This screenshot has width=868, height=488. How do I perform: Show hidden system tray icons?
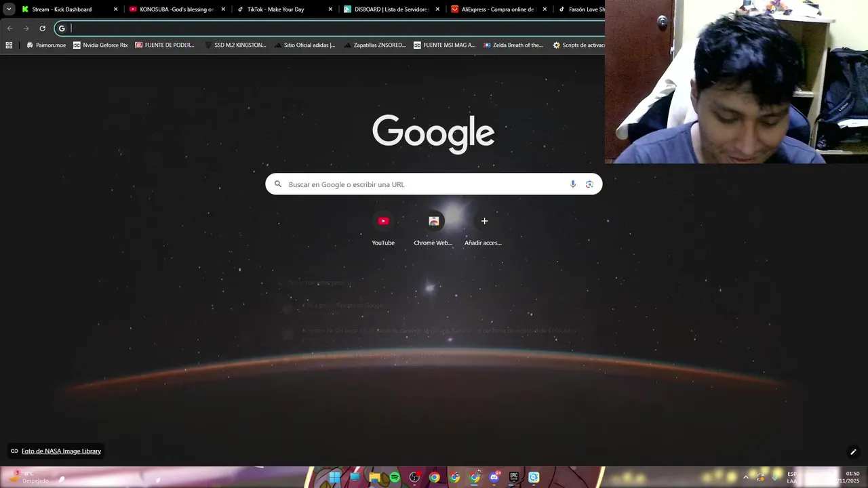pos(746,477)
